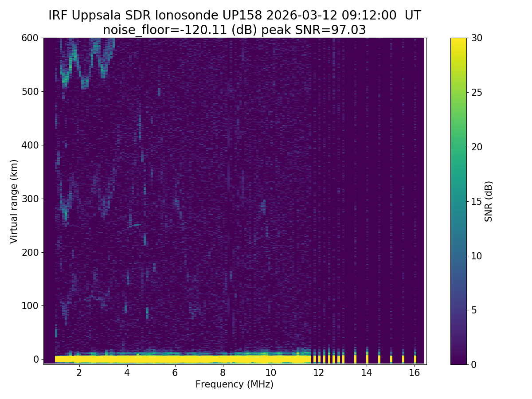
Task: Select the colorbar tick label 5
Action: [473, 310]
